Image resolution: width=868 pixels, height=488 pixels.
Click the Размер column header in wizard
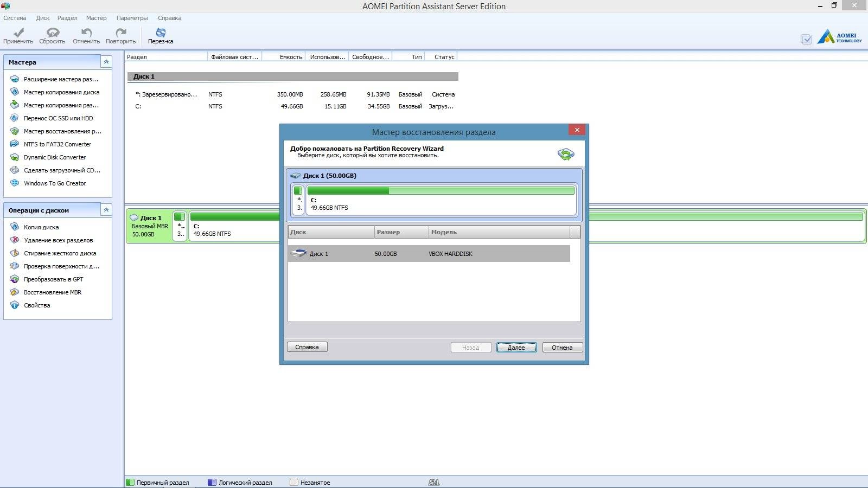coord(401,232)
